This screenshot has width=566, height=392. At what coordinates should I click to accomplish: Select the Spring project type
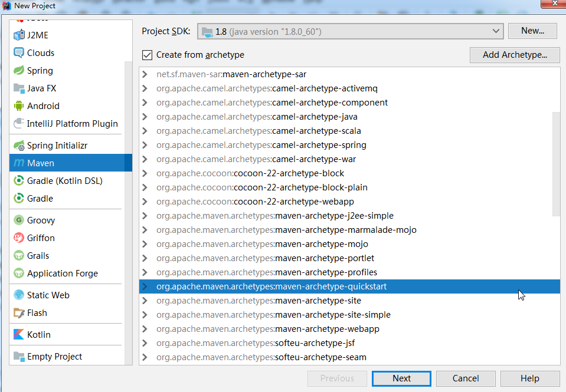click(67, 70)
